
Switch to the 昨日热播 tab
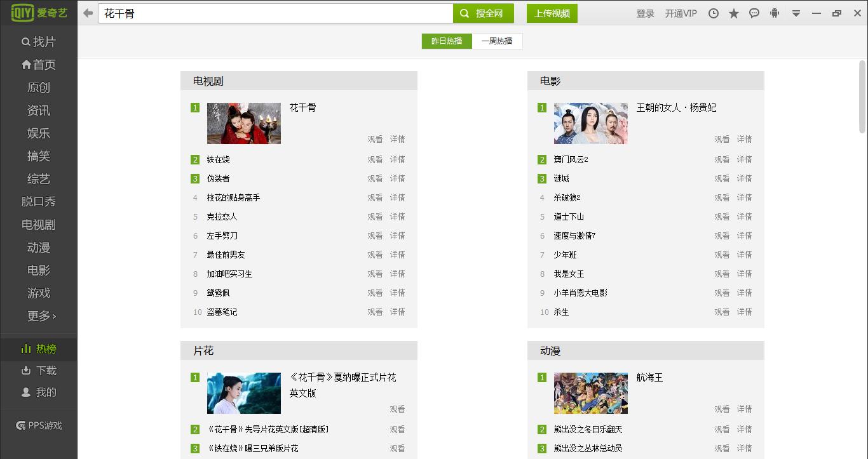pyautogui.click(x=447, y=41)
